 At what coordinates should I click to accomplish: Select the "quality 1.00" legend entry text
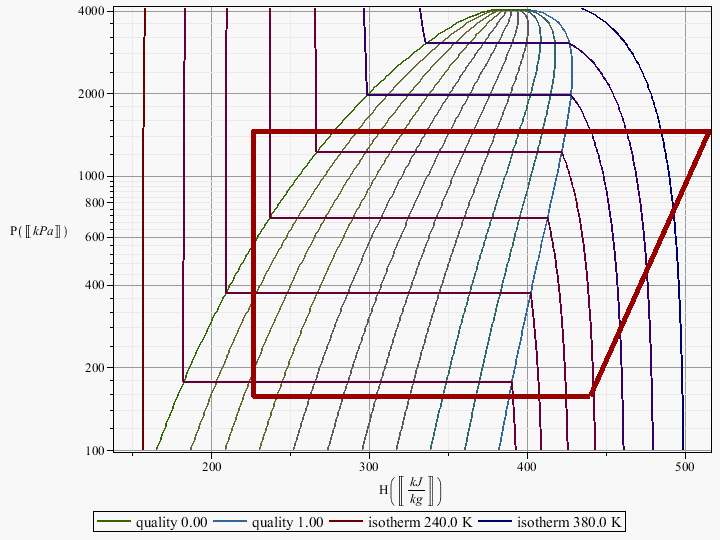pos(287,522)
